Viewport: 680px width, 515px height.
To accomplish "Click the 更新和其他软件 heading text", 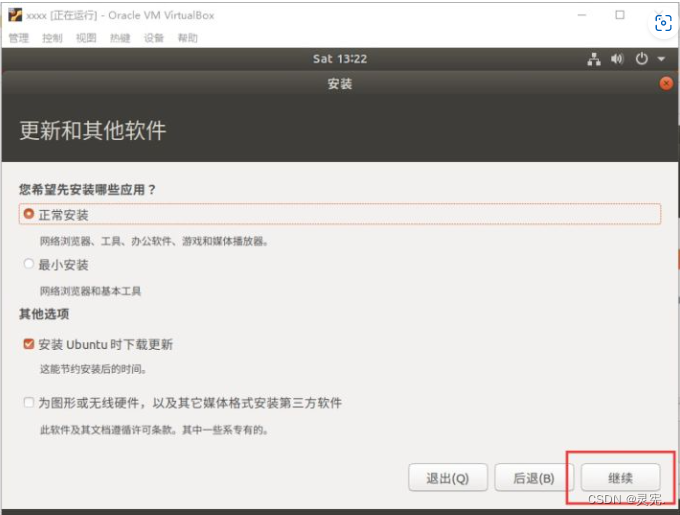I will click(93, 130).
